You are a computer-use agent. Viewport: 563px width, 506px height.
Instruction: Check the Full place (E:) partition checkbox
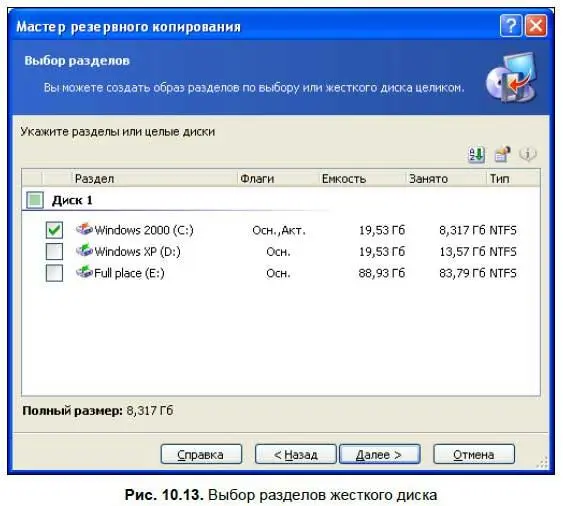[x=54, y=273]
